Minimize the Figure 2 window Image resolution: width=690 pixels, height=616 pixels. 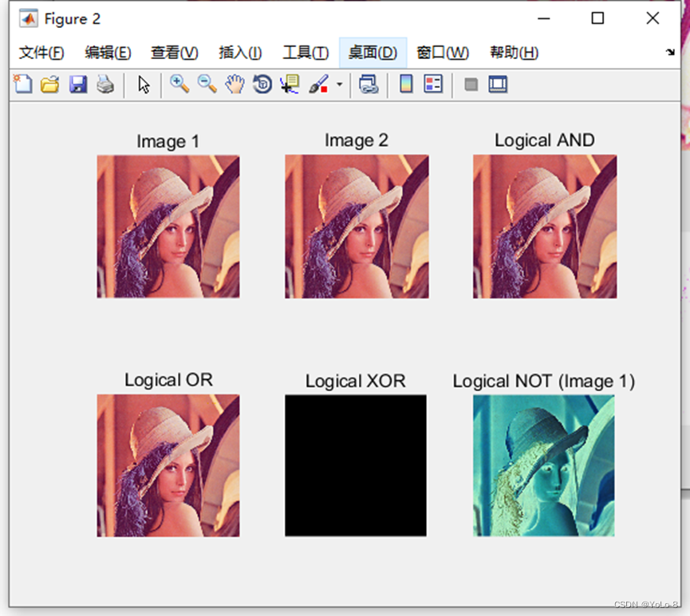coord(544,18)
